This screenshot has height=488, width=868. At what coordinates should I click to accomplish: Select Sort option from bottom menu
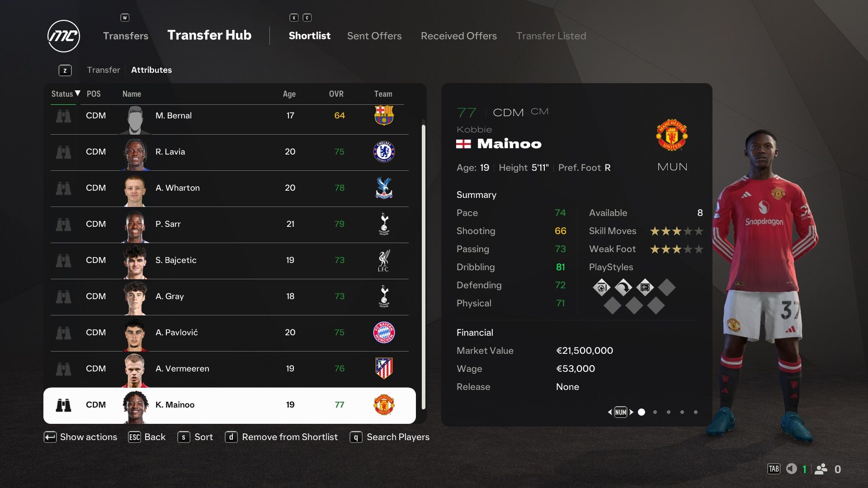[203, 437]
